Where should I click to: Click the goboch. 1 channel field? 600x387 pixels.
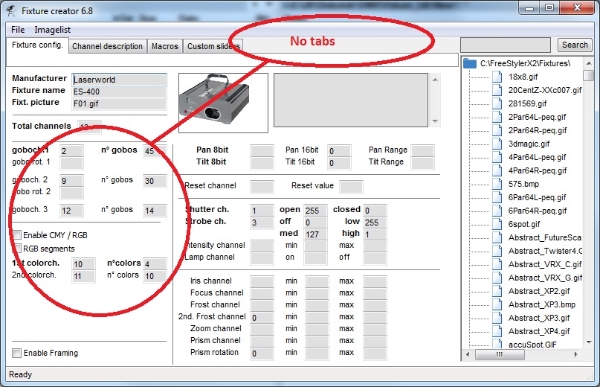tap(71, 150)
